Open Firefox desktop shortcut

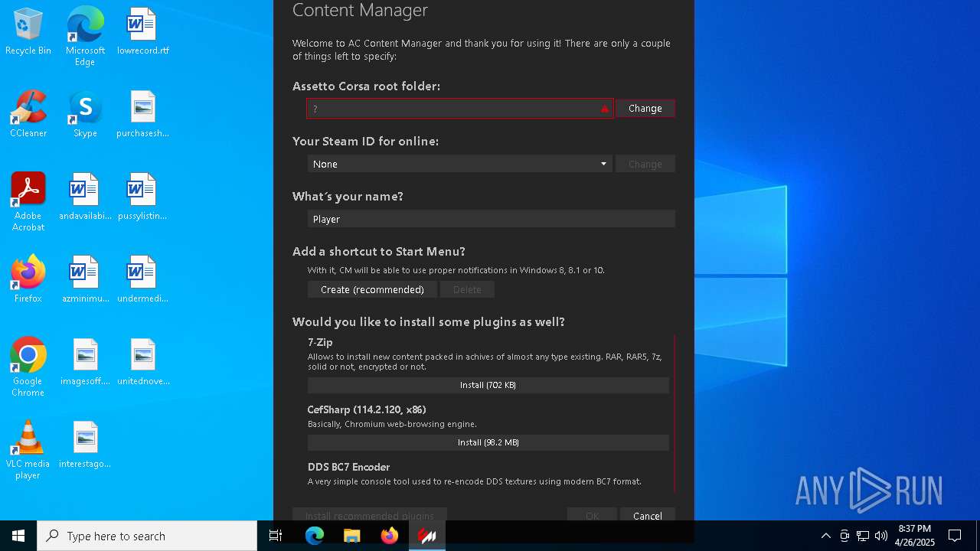tap(28, 279)
